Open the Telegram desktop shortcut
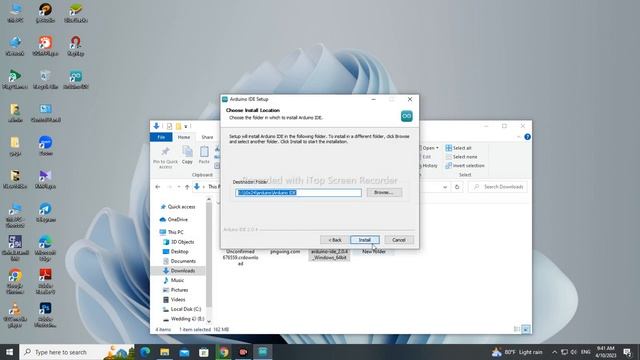The width and height of the screenshot is (640, 360). (45, 212)
